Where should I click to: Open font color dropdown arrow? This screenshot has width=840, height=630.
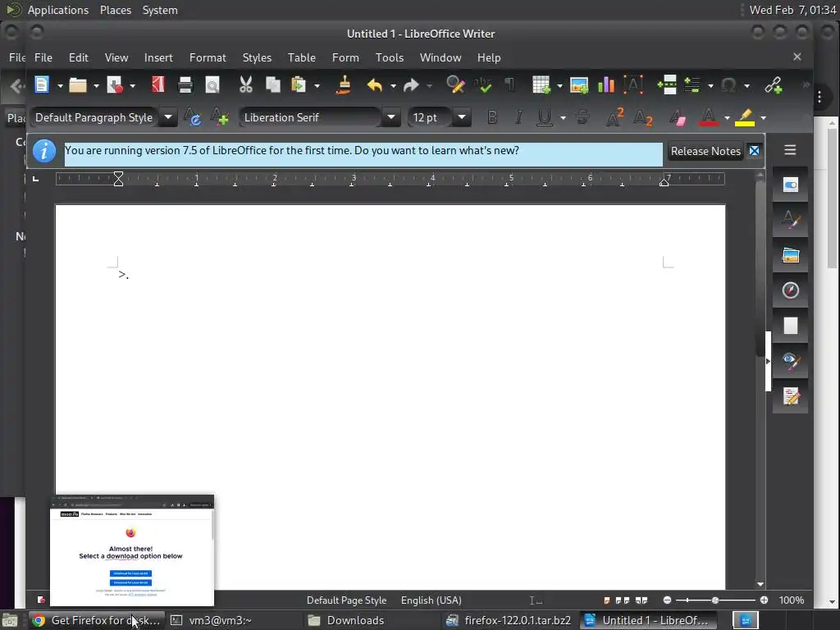click(727, 118)
